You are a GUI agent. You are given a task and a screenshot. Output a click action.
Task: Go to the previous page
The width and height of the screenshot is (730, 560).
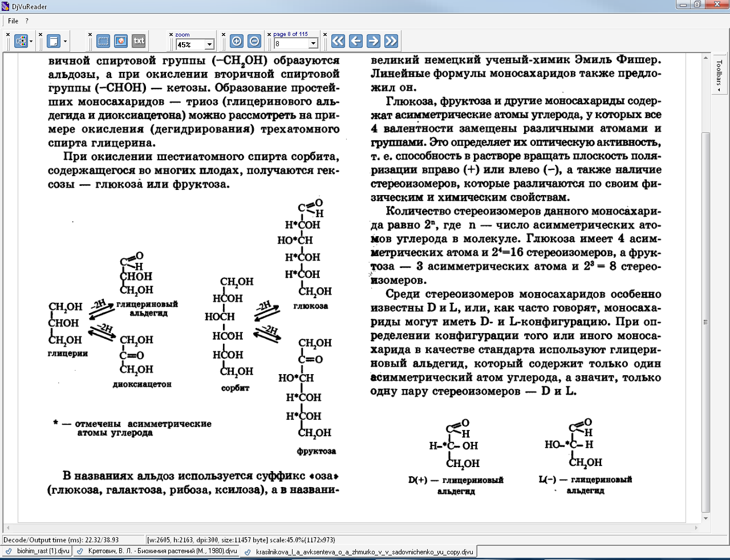pos(356,41)
